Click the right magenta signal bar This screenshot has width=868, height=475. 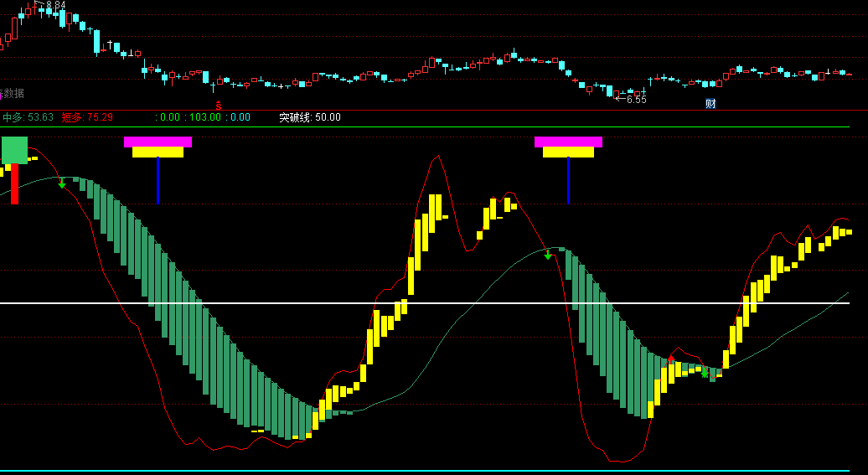568,142
